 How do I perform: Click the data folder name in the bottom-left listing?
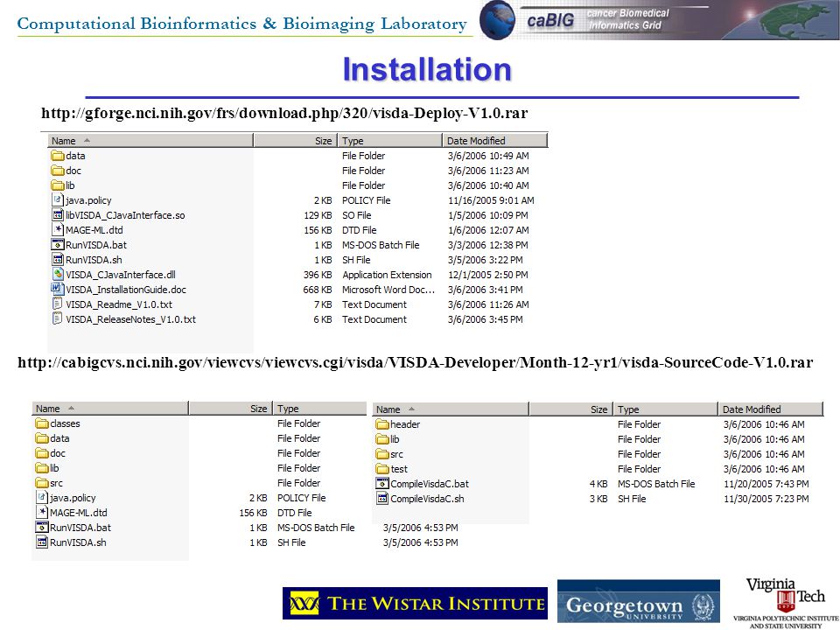(x=59, y=438)
